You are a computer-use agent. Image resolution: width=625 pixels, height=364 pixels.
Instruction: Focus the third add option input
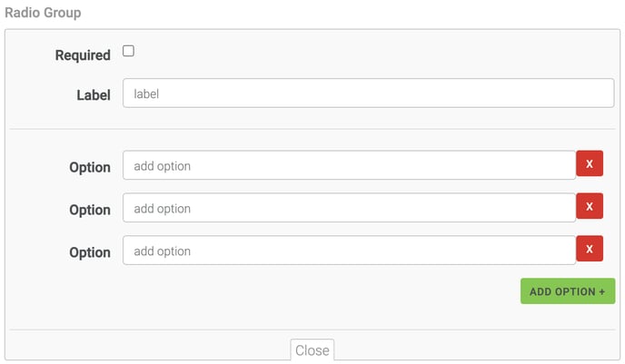349,251
